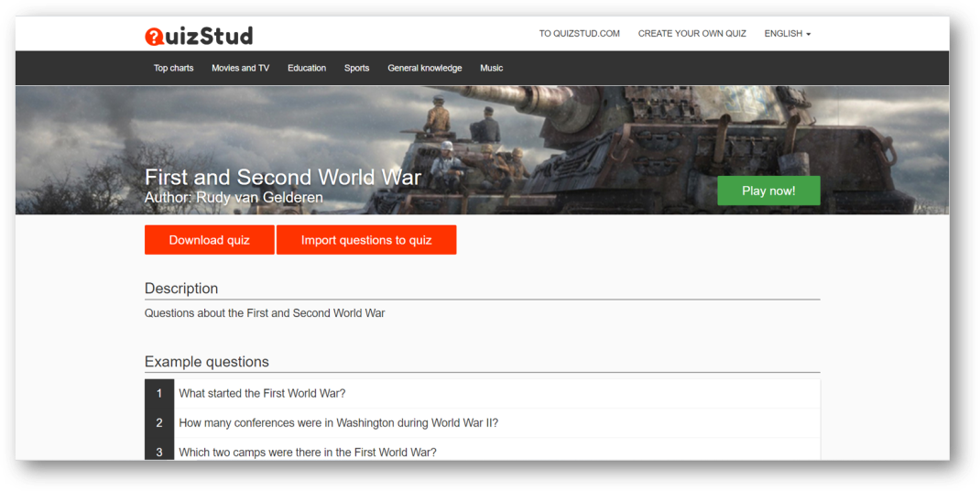Select the question about Washington conferences

click(x=338, y=423)
